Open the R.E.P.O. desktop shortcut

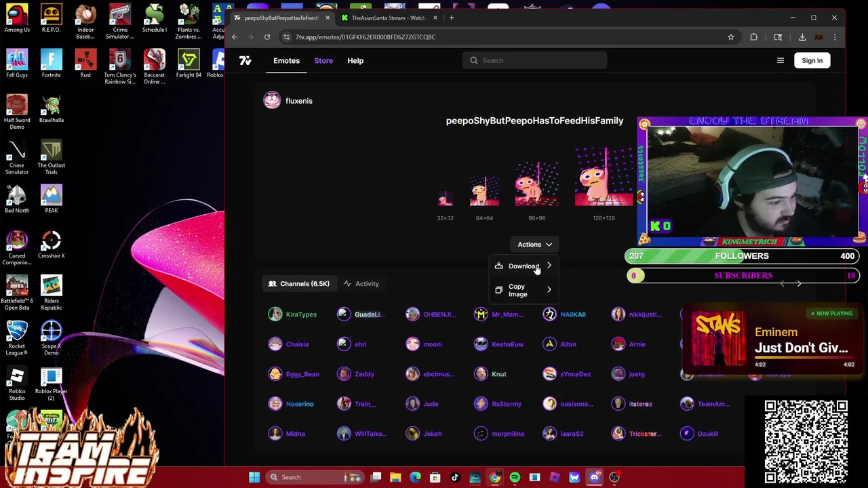tap(51, 18)
